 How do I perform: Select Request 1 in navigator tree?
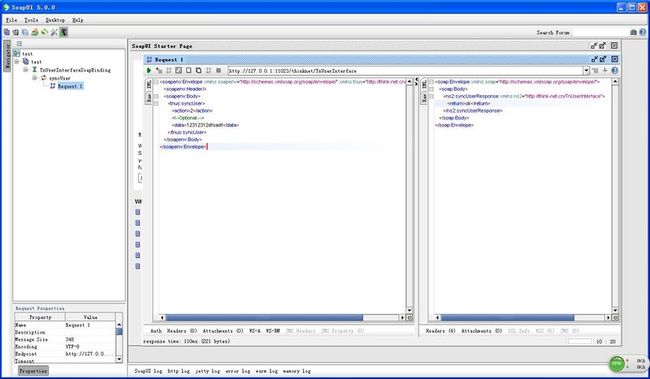[x=70, y=86]
